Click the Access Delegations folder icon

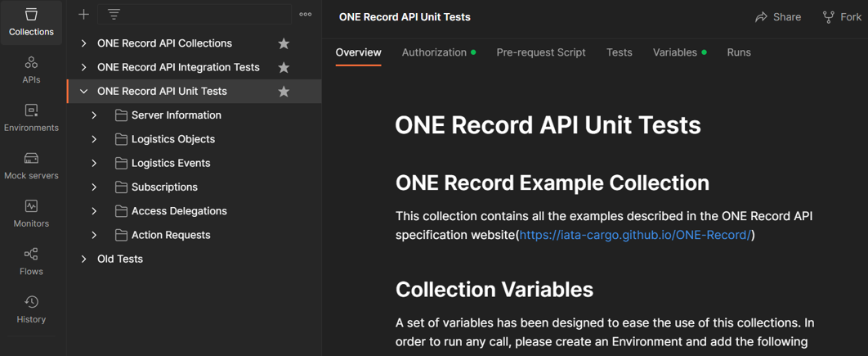[121, 210]
